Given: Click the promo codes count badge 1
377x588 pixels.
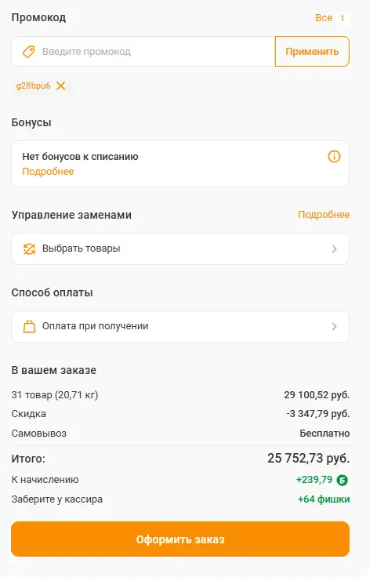Looking at the screenshot, I should pos(342,18).
